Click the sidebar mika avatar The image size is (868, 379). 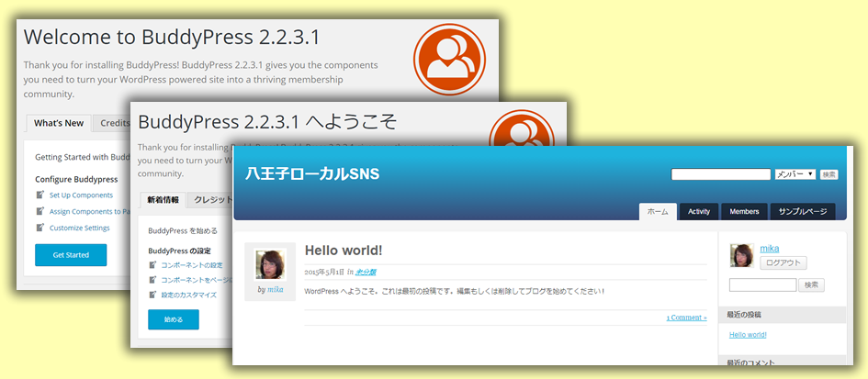(x=742, y=256)
